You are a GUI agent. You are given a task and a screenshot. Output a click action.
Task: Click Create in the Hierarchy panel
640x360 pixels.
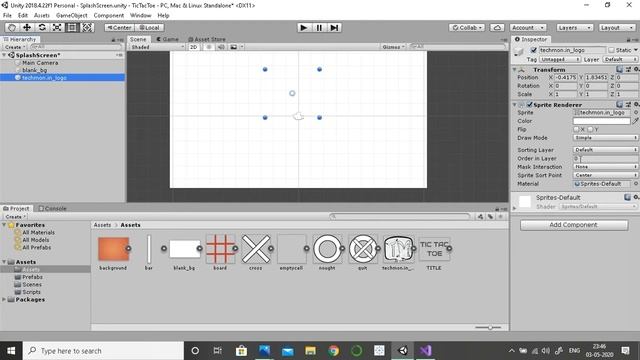pyautogui.click(x=16, y=47)
